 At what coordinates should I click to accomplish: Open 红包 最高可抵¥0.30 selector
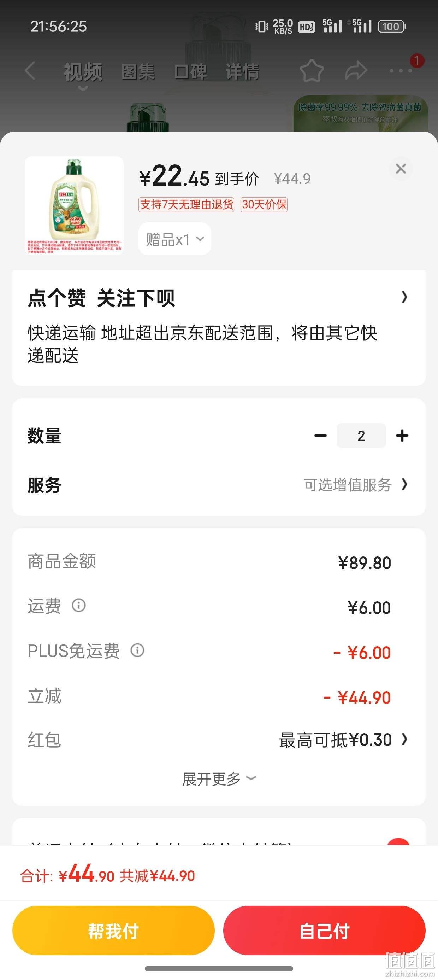343,740
